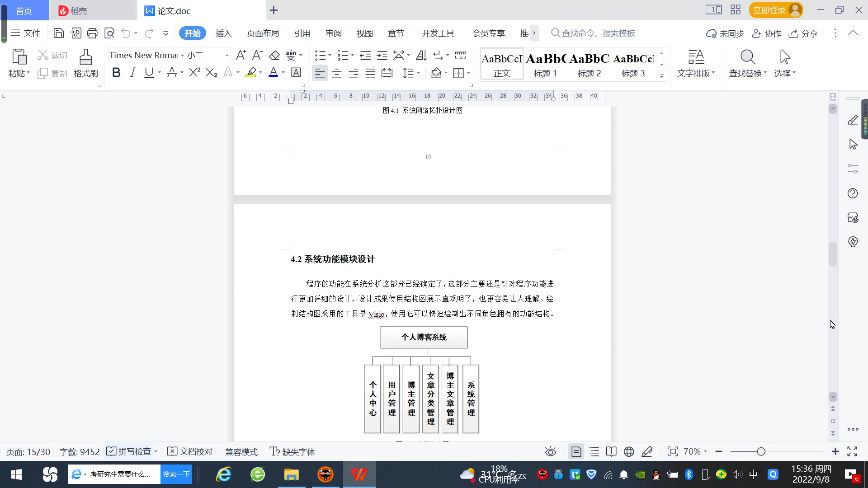868x488 pixels.
Task: Click 立即登录 login button
Action: 776,10
